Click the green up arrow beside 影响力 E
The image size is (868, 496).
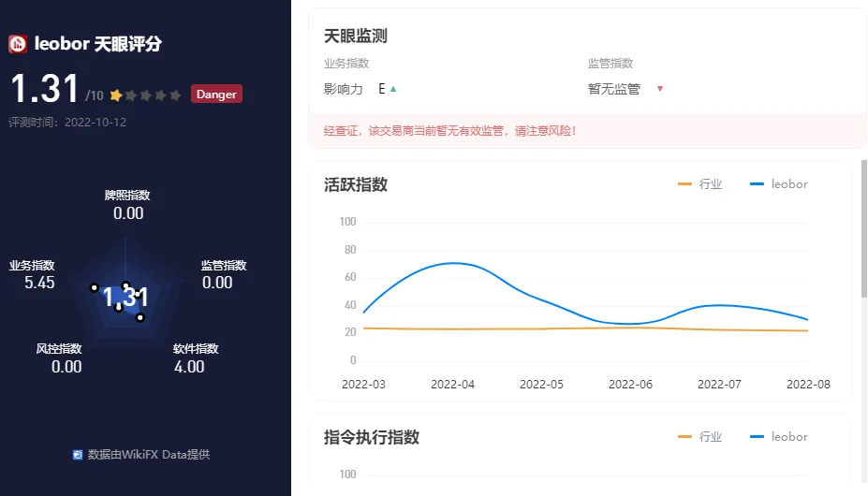(393, 89)
